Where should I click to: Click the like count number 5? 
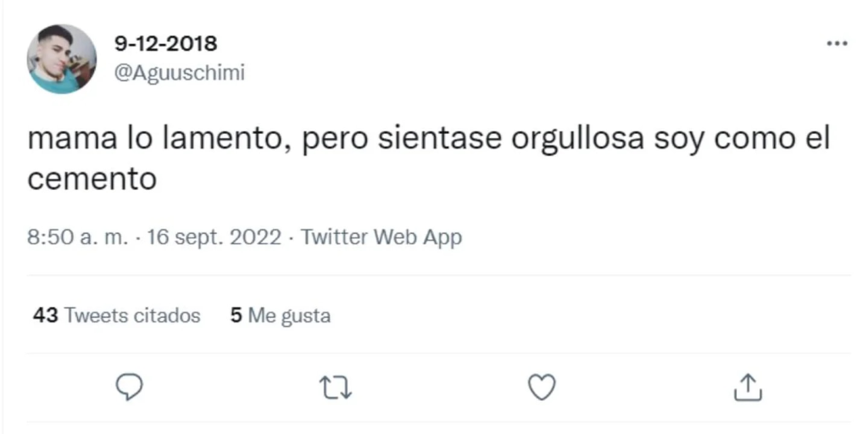[236, 316]
